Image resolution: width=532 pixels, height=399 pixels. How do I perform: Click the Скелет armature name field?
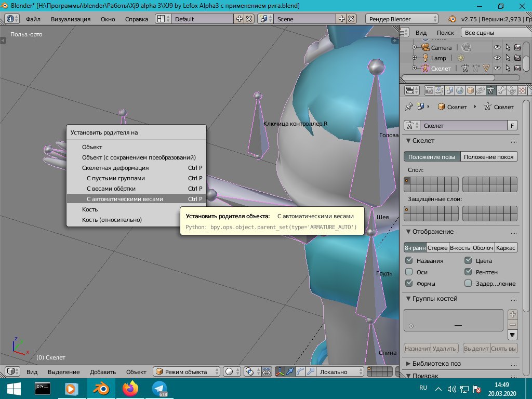click(x=463, y=126)
